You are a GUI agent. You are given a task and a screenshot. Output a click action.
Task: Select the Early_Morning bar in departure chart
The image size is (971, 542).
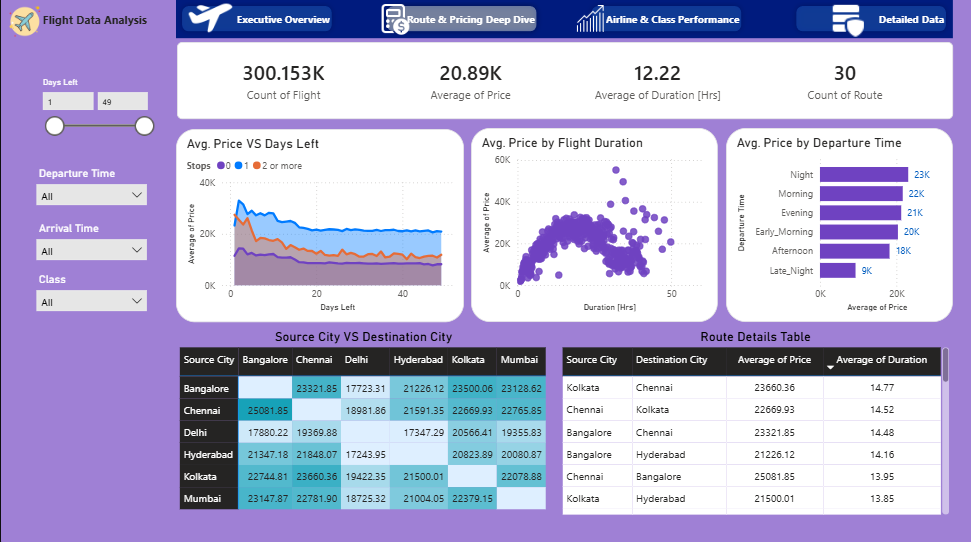click(x=858, y=232)
